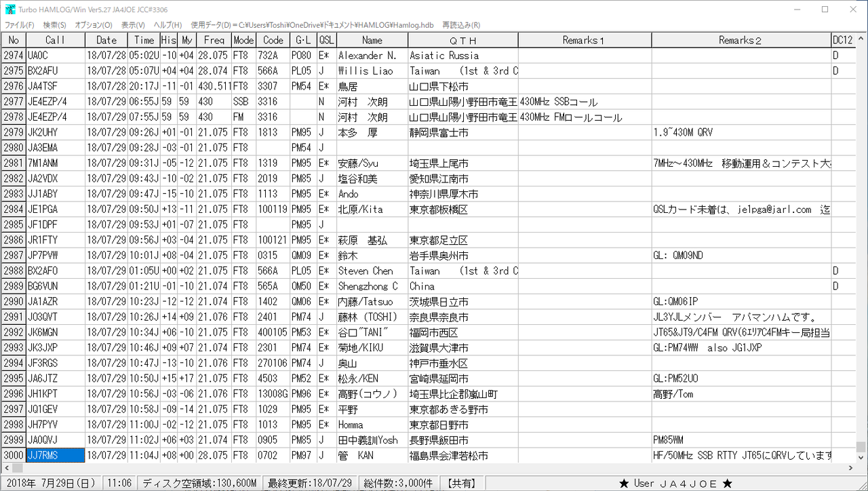Open the 使用データ(D) menu item
This screenshot has height=491, width=868.
click(312, 25)
